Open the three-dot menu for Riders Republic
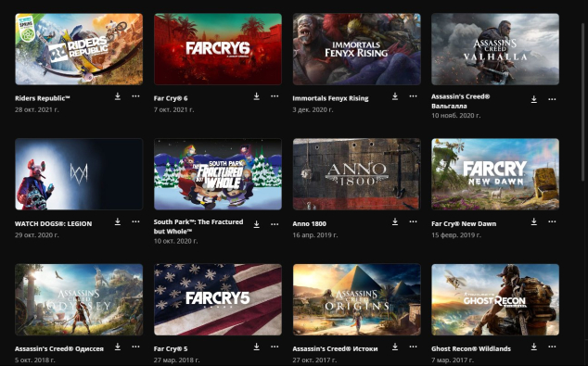 coord(135,96)
